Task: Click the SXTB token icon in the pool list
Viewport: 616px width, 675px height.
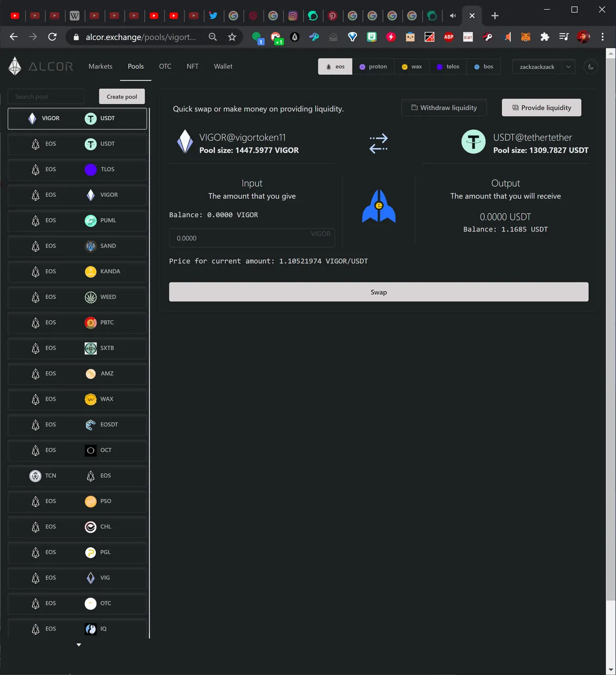Action: (x=91, y=348)
